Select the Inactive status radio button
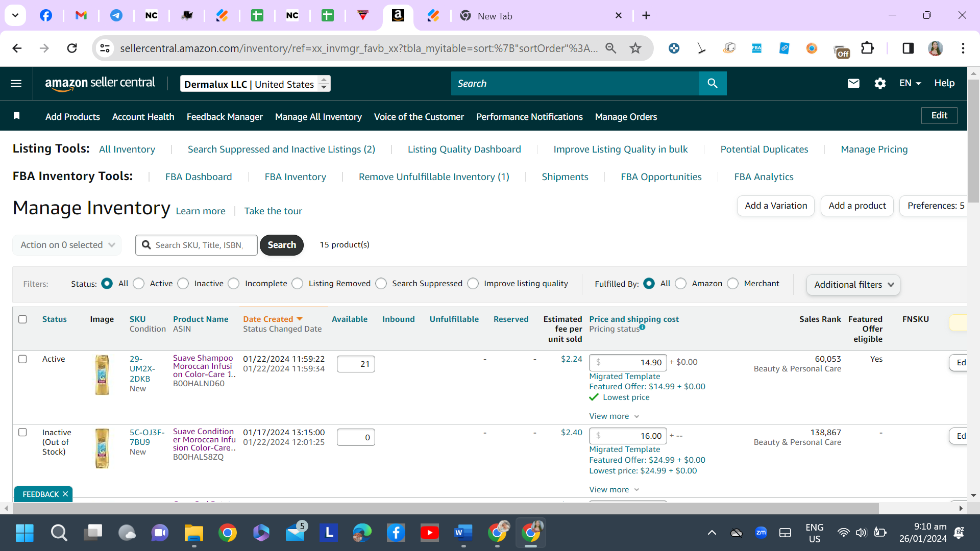The width and height of the screenshot is (980, 551). coord(183,283)
